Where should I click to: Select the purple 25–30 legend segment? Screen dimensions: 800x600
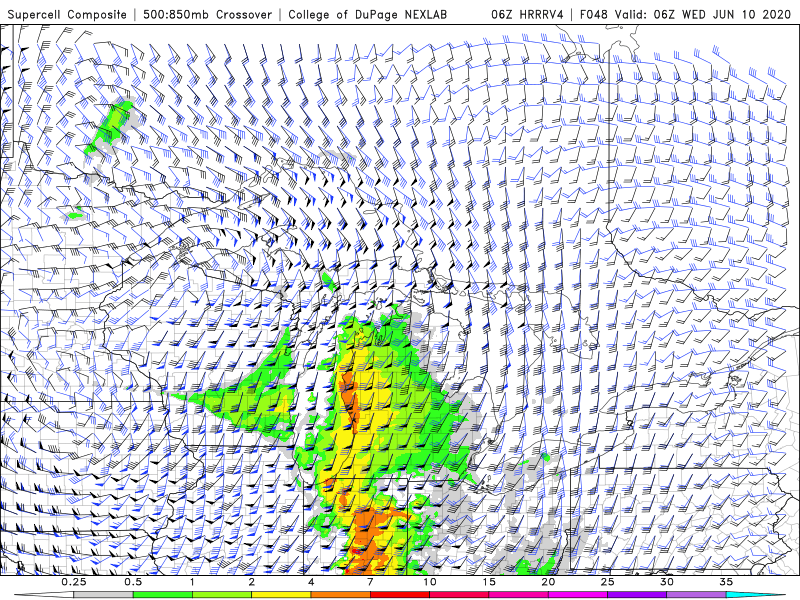tap(636, 595)
